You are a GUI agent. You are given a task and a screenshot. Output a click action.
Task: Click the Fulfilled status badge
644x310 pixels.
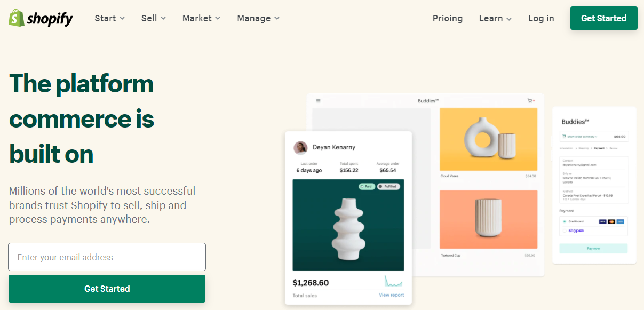[388, 186]
